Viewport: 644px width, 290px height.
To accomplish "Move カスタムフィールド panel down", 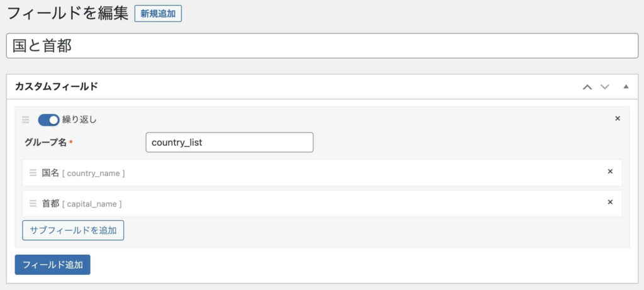I will point(605,87).
